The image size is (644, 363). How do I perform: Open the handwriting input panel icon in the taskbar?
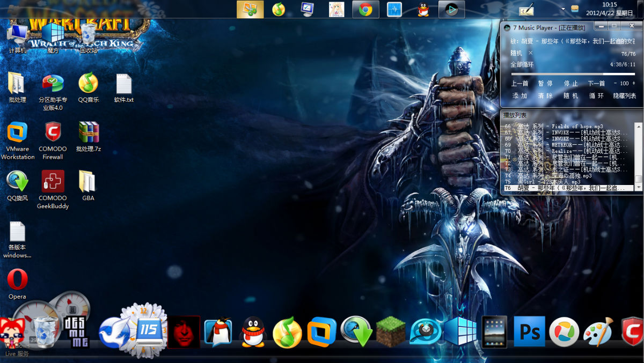526,9
